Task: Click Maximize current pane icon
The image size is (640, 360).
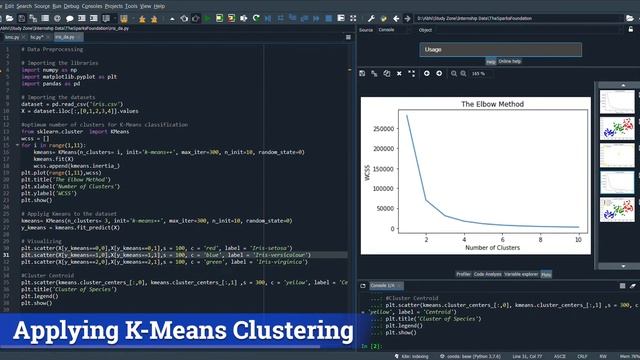Action: [x=341, y=18]
